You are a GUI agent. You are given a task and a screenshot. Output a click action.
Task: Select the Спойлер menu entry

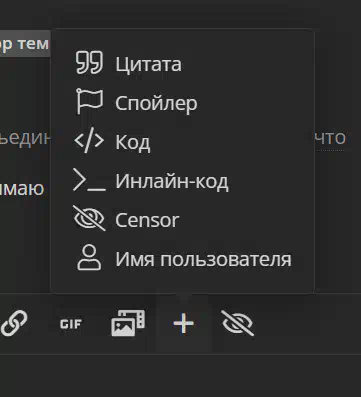(156, 103)
